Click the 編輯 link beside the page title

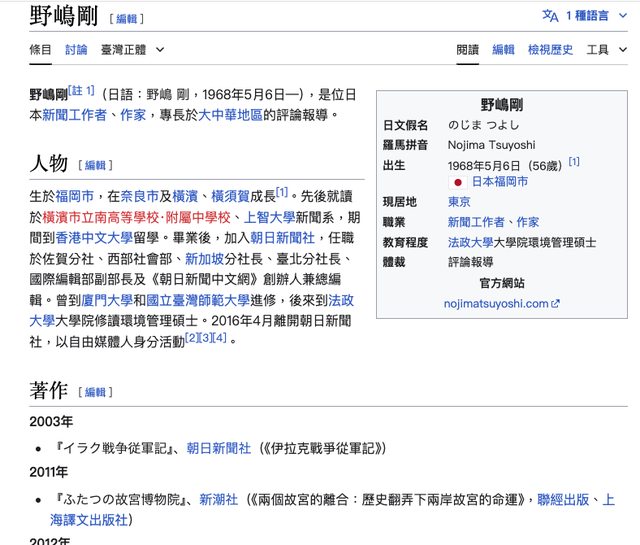128,18
